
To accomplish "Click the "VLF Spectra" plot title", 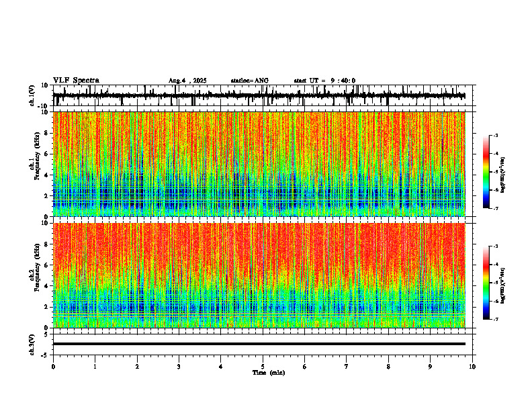I will (76, 81).
